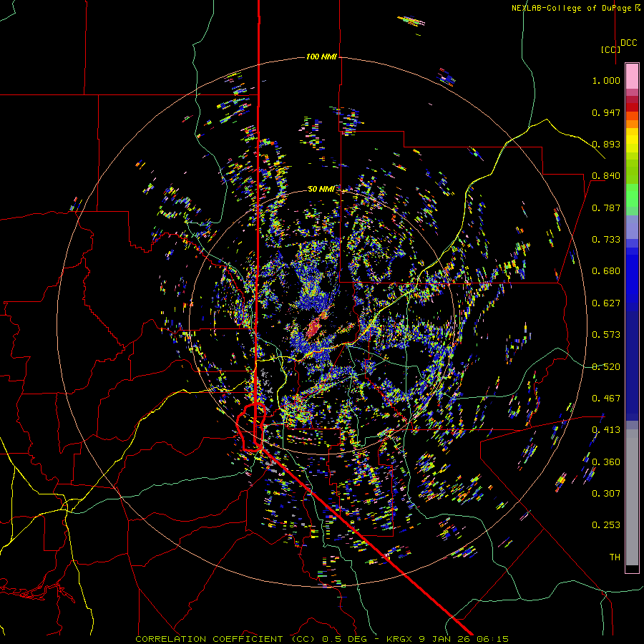Click the 0.893 color scale value
Image resolution: width=644 pixels, height=644 pixels.
[606, 144]
